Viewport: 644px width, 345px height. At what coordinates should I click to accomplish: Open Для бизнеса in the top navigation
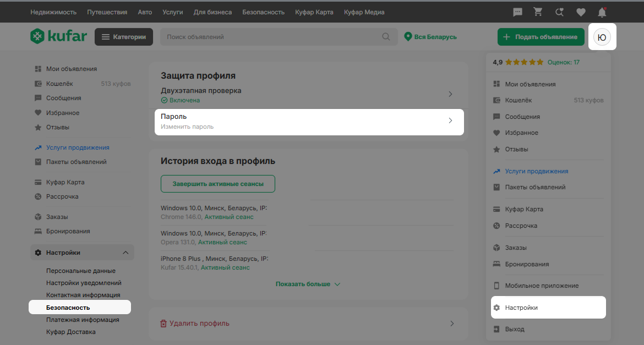213,12
